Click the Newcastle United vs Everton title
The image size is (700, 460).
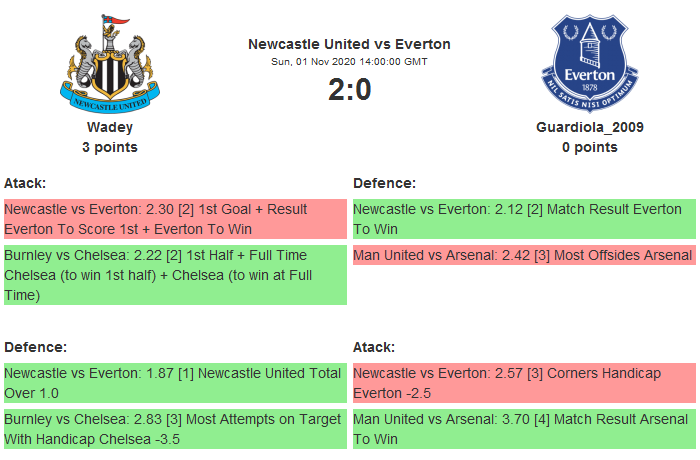[349, 44]
